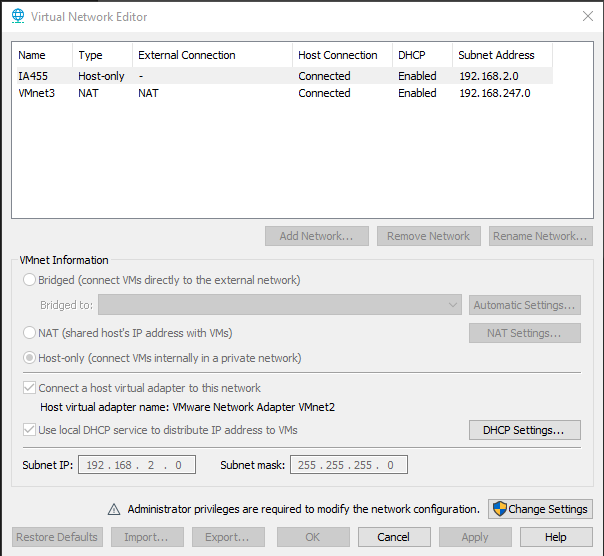Open NAT Settings
Image resolution: width=604 pixels, height=556 pixels.
[525, 333]
